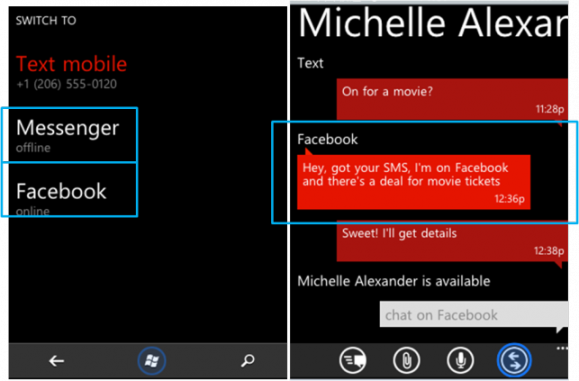Select Text mobile option
Viewport: 579px width, 381px height.
[x=72, y=64]
